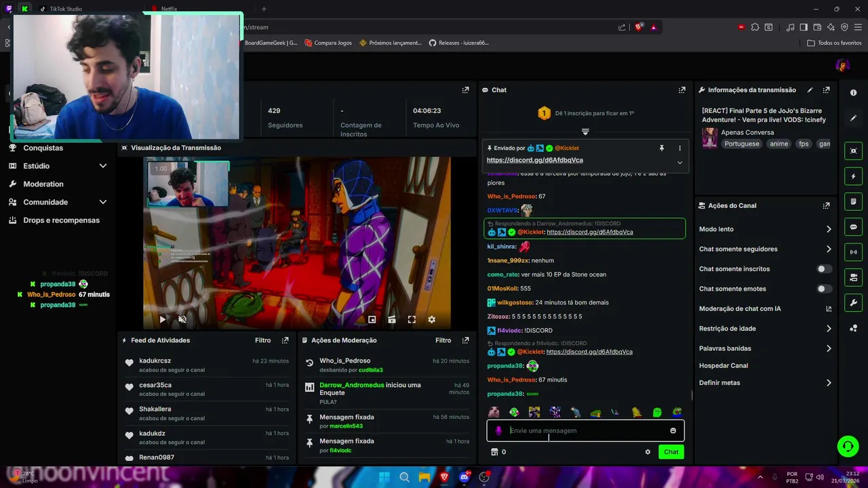Click Hospedar Canal
868x488 pixels.
(724, 365)
